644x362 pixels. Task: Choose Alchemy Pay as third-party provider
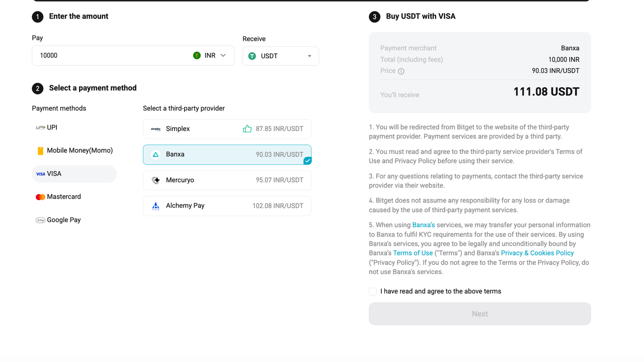[x=227, y=206]
